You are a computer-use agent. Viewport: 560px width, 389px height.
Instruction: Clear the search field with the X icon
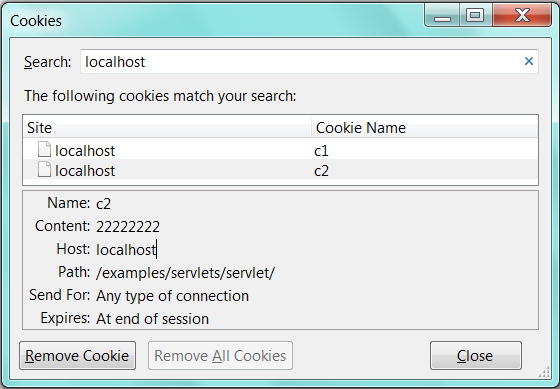coord(529,61)
